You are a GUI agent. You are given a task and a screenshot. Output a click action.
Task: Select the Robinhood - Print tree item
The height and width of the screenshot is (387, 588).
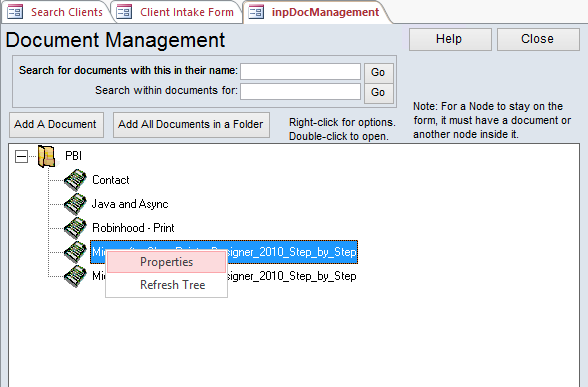(133, 228)
